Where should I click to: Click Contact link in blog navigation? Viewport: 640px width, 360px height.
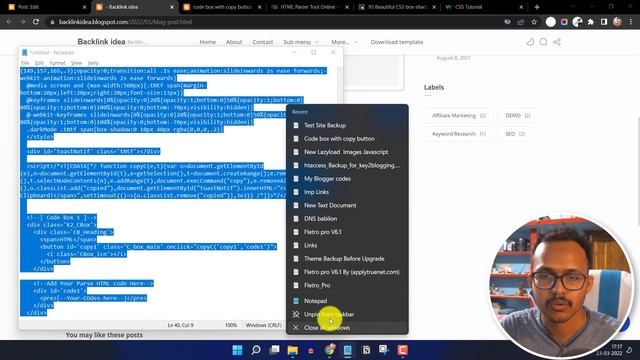pos(262,42)
